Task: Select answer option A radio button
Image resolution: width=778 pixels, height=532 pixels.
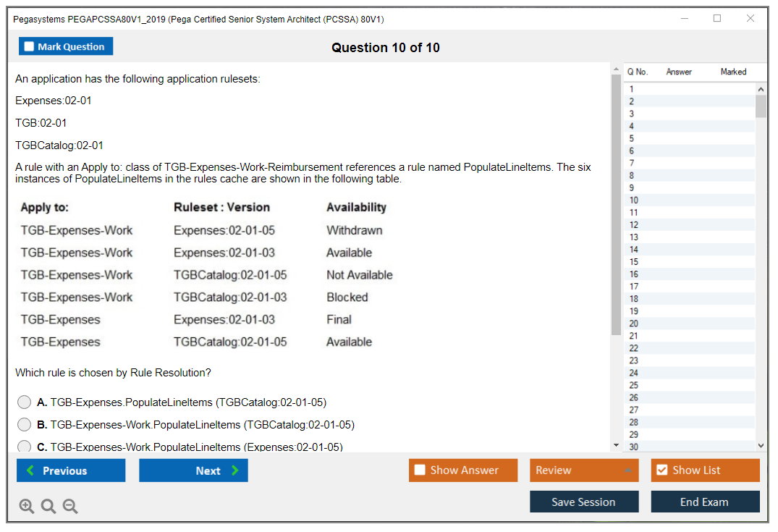Action: pyautogui.click(x=25, y=402)
